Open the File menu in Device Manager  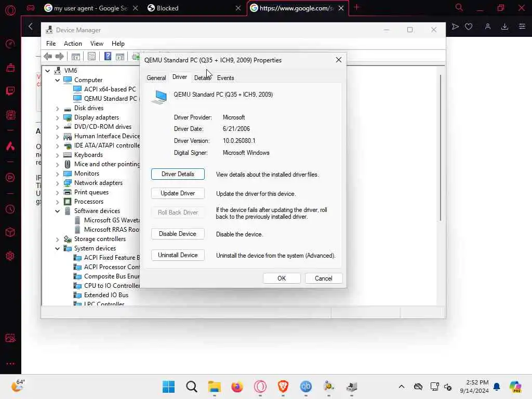click(51, 44)
